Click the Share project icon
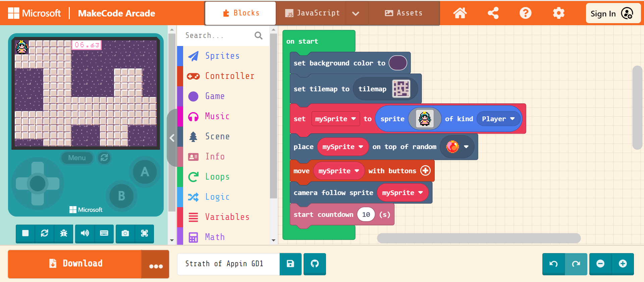This screenshot has width=644, height=282. [493, 13]
